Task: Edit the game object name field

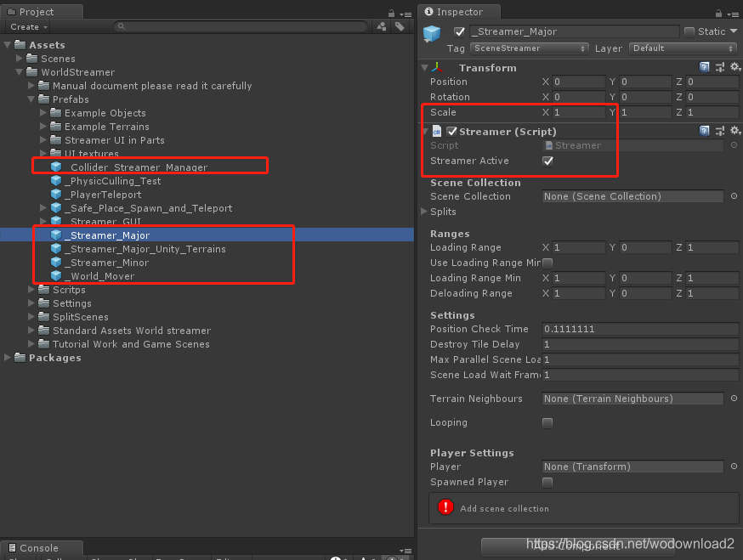Action: pyautogui.click(x=575, y=31)
